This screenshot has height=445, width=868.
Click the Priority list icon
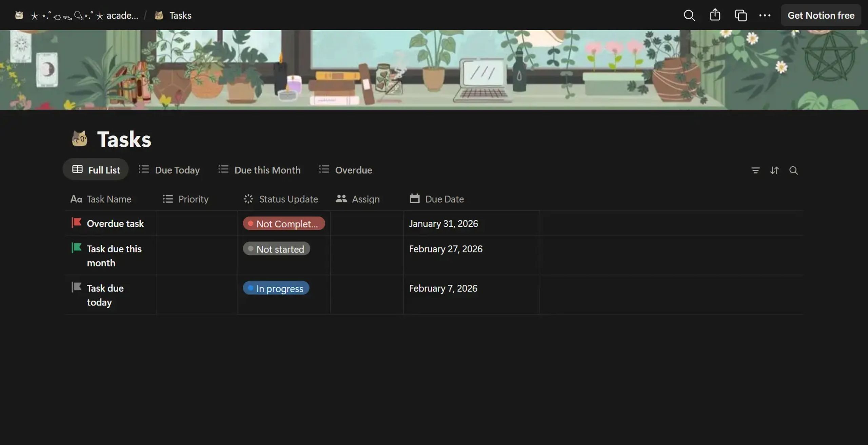pyautogui.click(x=167, y=199)
